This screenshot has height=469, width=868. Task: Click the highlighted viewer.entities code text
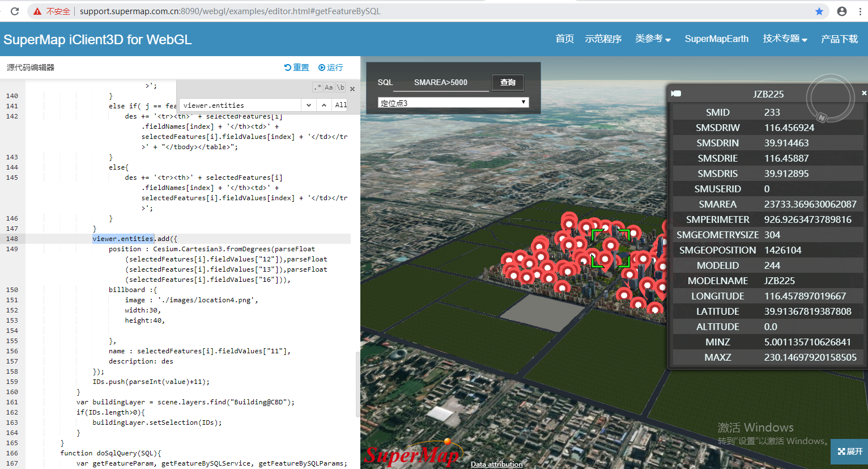123,239
